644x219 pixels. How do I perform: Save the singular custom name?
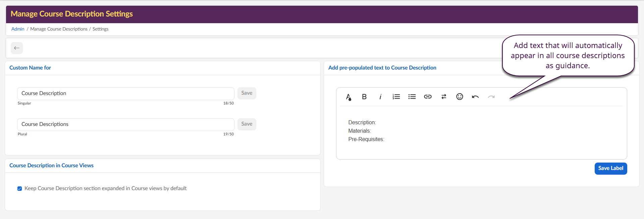click(x=247, y=93)
